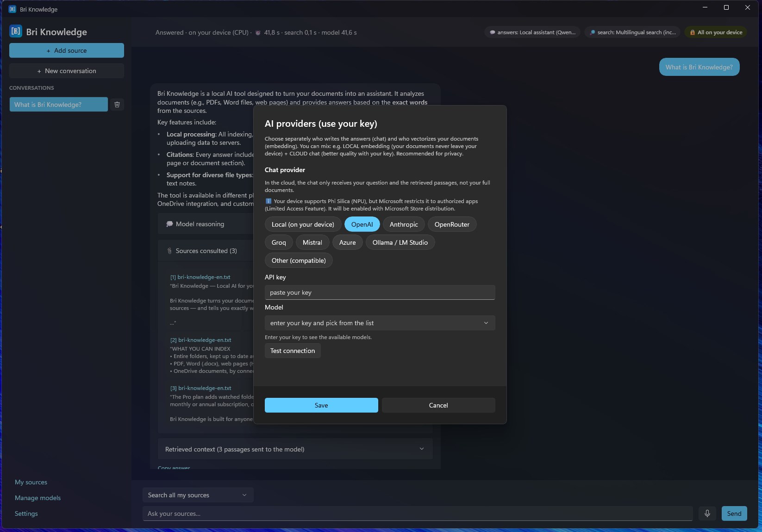Viewport: 762px width, 532px height.
Task: Select Other (compatible) provider
Action: tap(299, 260)
